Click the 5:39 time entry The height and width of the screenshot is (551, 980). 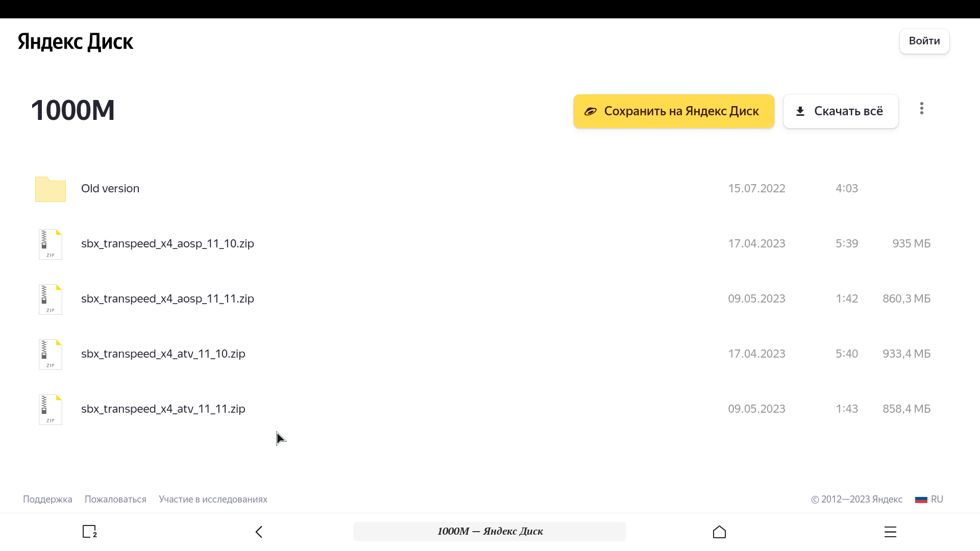tap(847, 243)
